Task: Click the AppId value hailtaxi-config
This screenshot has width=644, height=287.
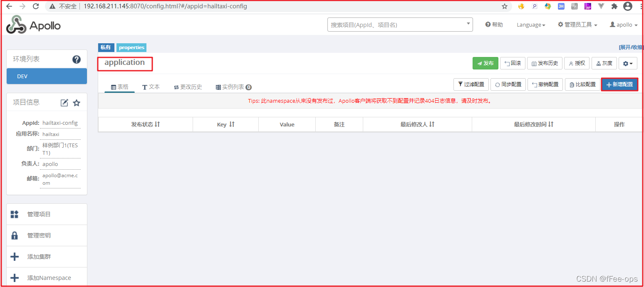Action: [x=60, y=123]
